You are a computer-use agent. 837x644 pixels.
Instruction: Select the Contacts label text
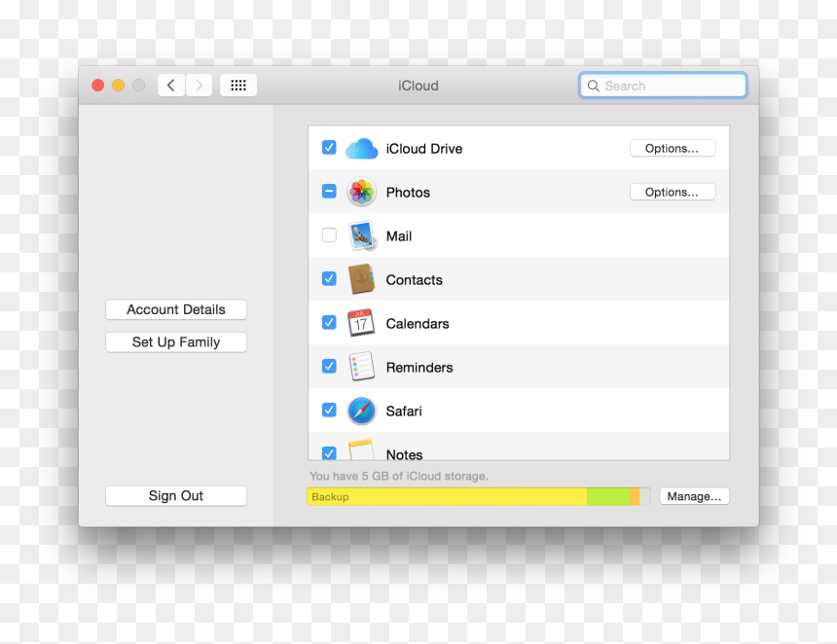point(415,280)
